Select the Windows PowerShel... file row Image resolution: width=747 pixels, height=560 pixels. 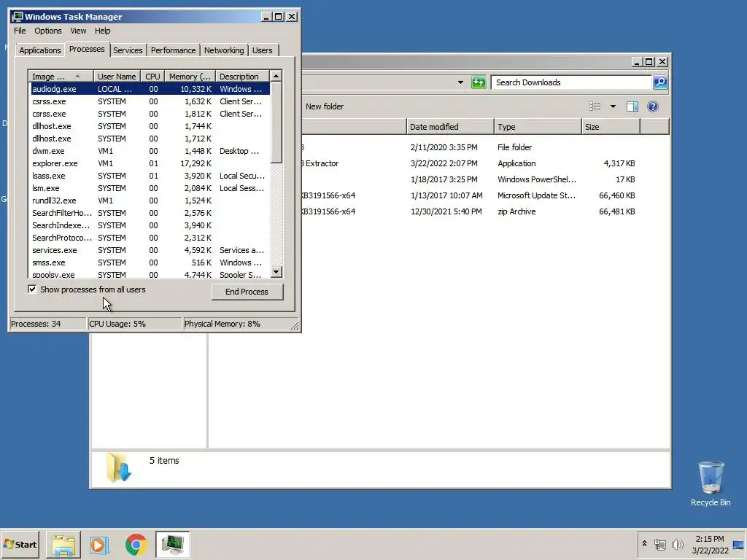tap(472, 179)
